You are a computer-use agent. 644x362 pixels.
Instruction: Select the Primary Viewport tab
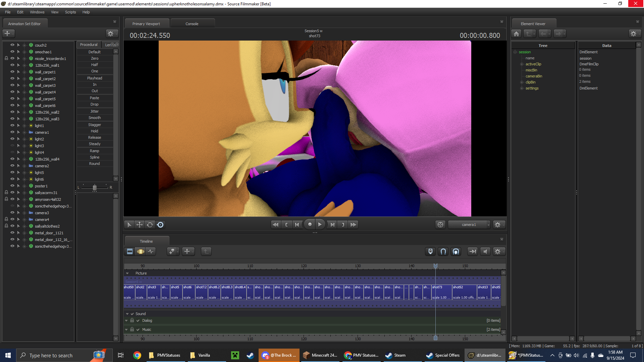tap(146, 24)
